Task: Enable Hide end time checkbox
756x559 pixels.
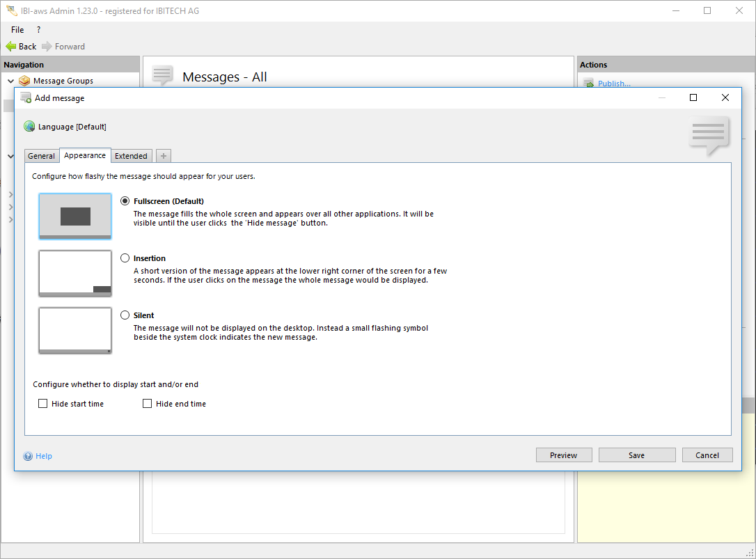Action: [148, 404]
